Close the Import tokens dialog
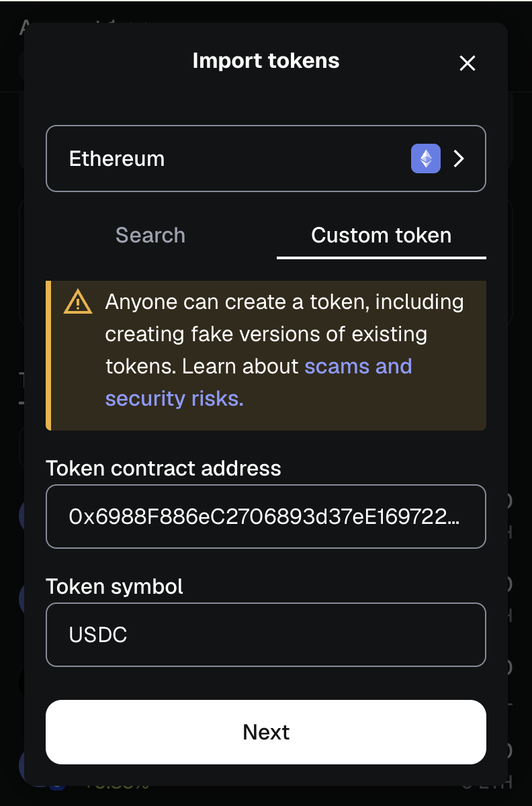The image size is (532, 806). point(467,63)
